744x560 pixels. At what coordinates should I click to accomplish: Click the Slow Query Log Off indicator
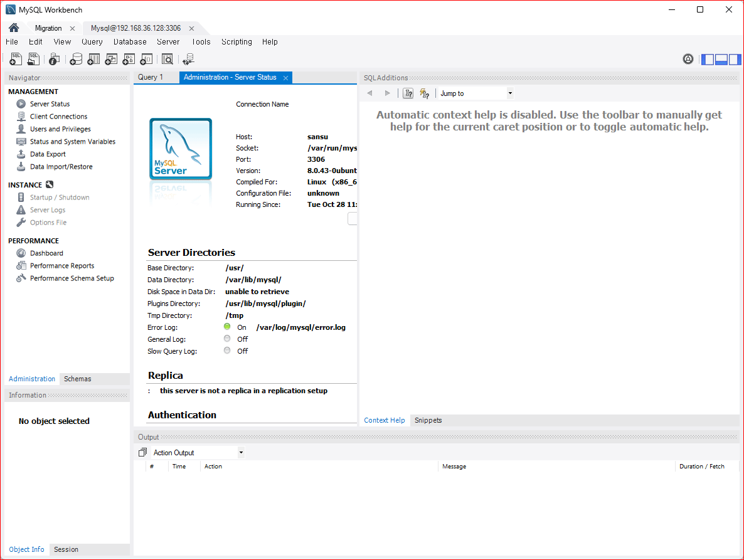(227, 351)
